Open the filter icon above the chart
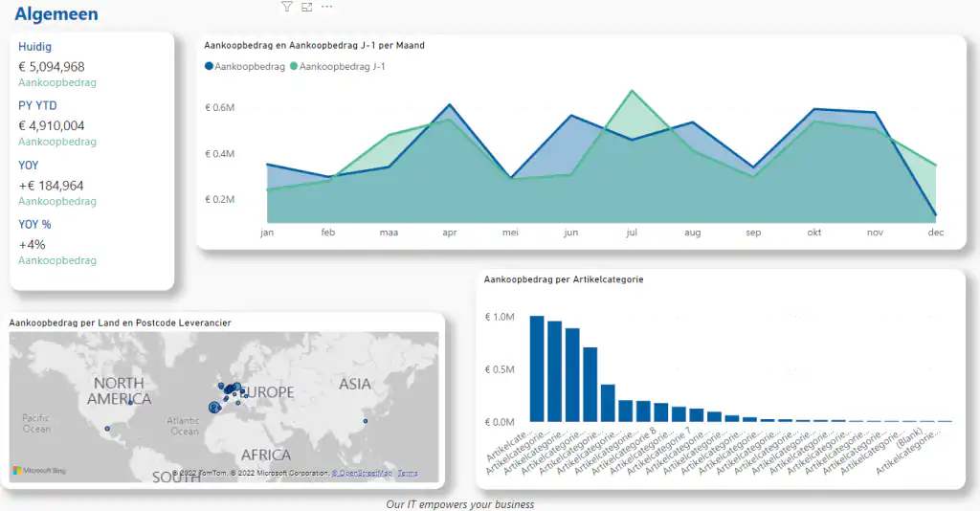 pos(286,7)
